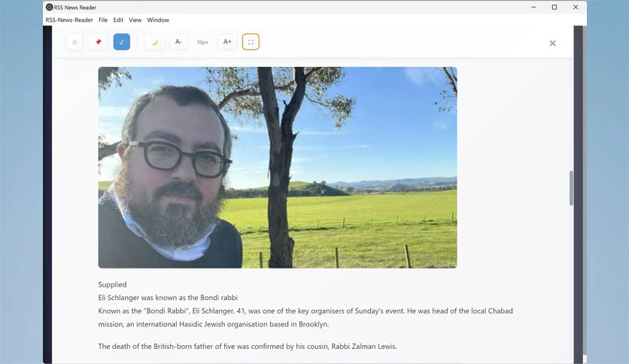Star this article as favorite
The height and width of the screenshot is (364, 629).
[74, 42]
